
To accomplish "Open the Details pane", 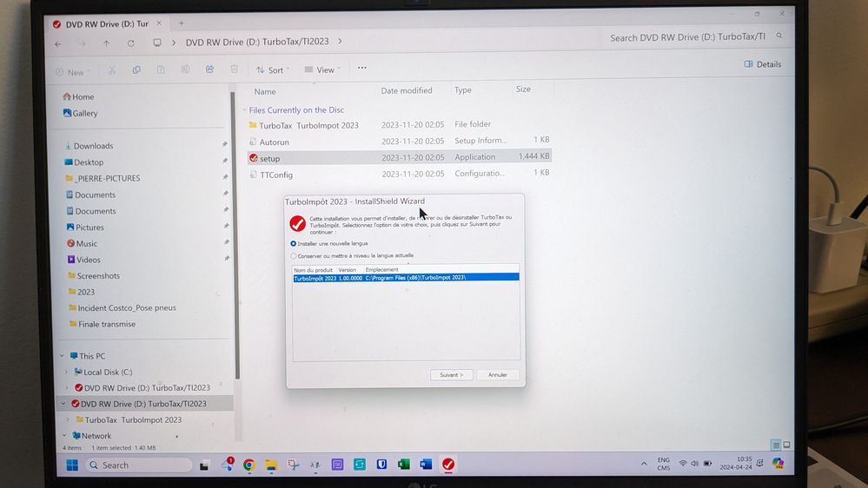I will [763, 64].
